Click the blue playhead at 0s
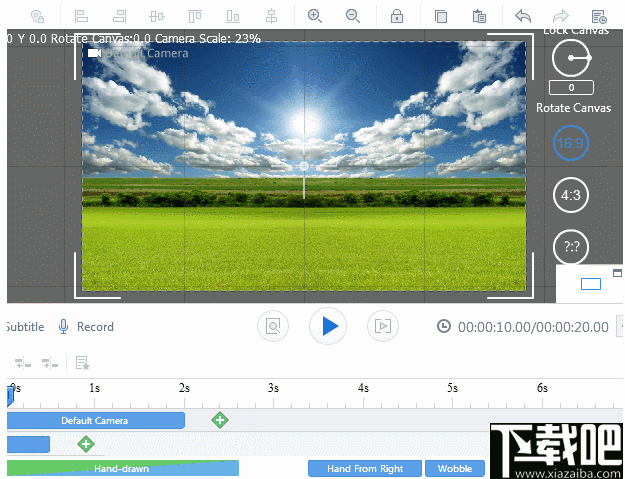 click(10, 397)
